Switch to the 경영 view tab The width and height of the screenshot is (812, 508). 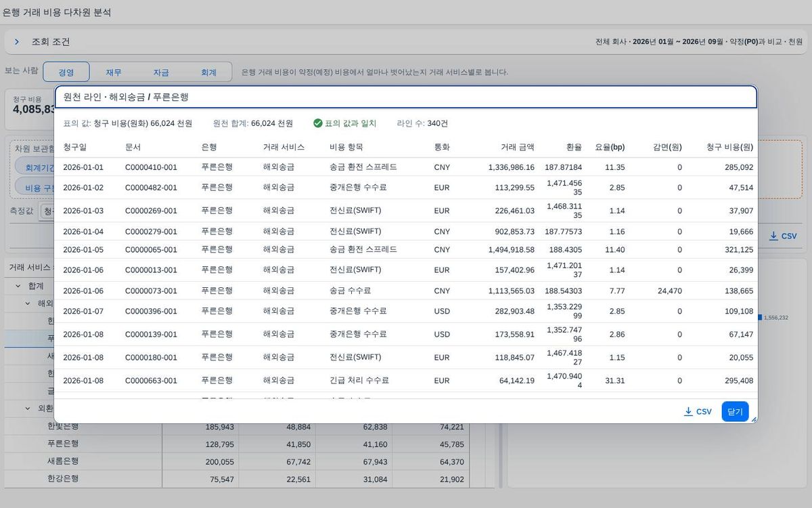point(66,72)
